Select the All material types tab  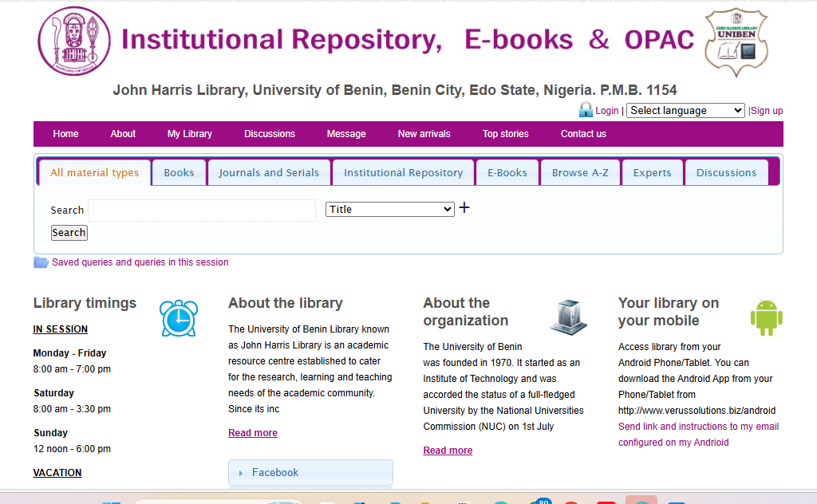94,172
